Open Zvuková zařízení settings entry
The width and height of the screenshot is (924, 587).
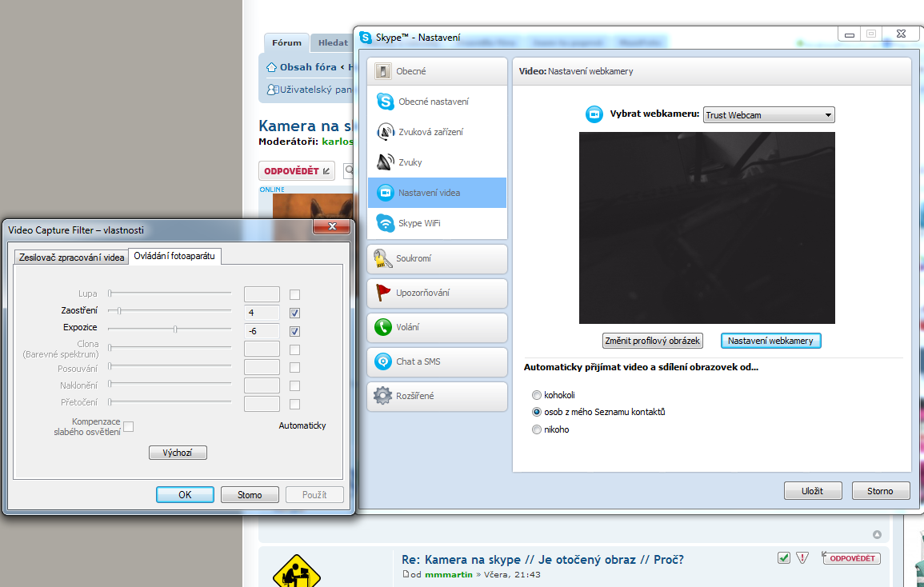[438, 132]
